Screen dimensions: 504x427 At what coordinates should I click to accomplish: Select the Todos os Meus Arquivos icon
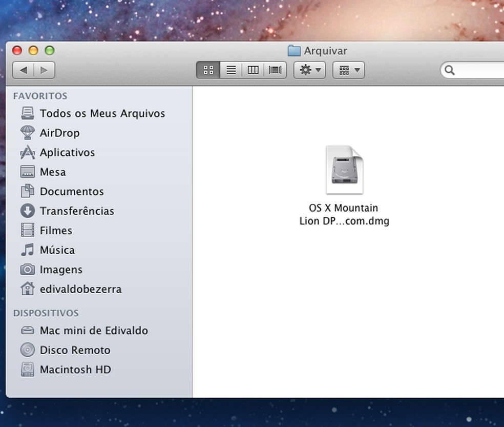click(28, 113)
